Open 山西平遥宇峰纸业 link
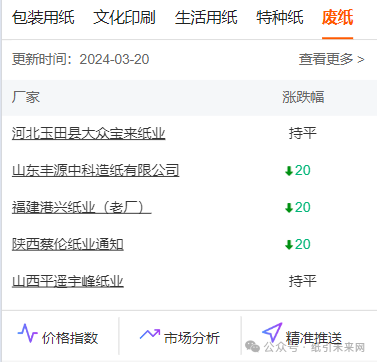The height and width of the screenshot is (362, 377). [x=68, y=281]
